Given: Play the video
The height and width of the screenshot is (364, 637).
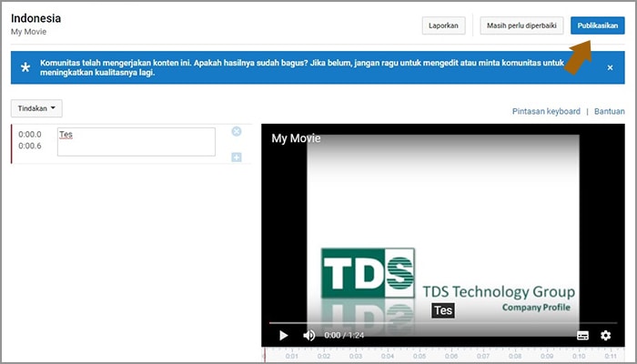Looking at the screenshot, I should pyautogui.click(x=283, y=335).
